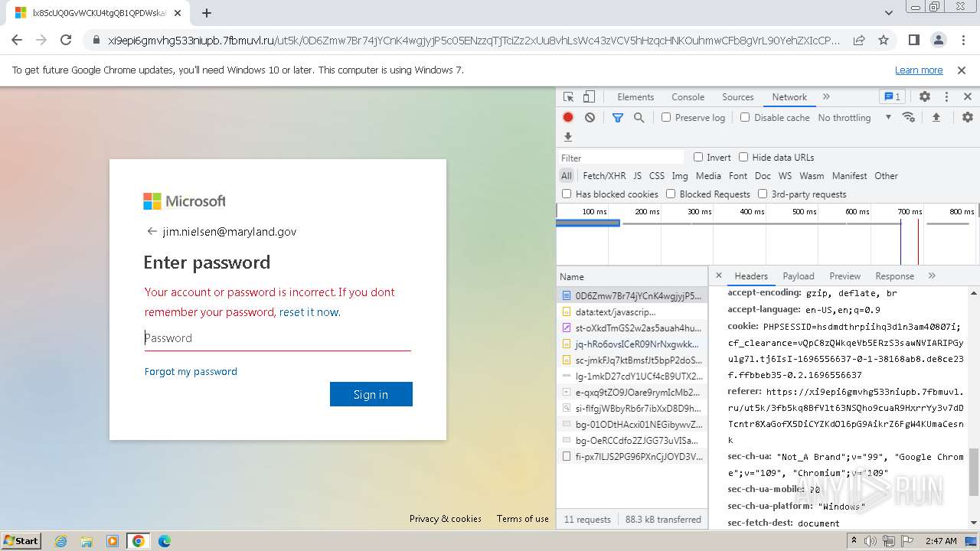
Task: Open Chrome's three-dot menu
Action: 962,41
